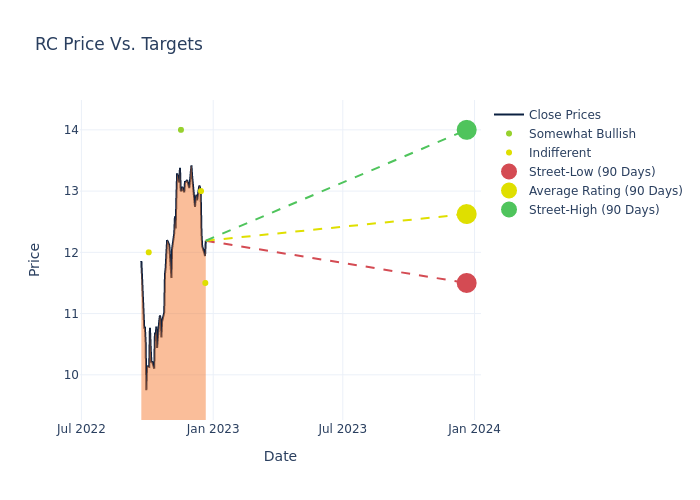Toggle the Close Prices legend entry

(x=564, y=115)
